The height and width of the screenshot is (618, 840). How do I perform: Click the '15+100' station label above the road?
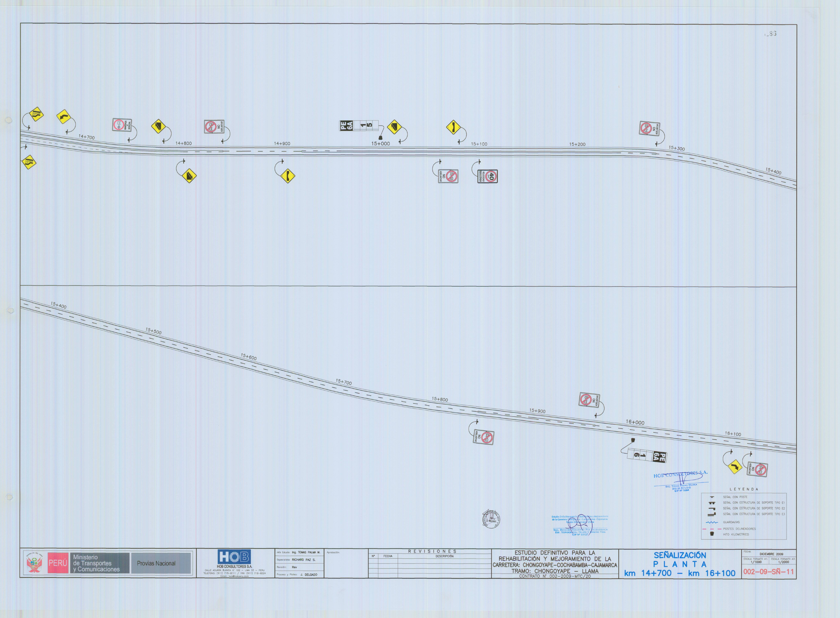pyautogui.click(x=479, y=144)
